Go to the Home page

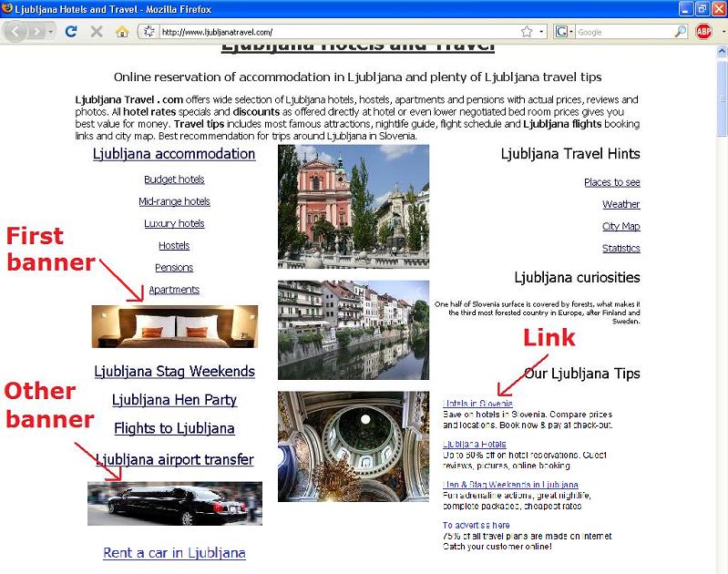click(121, 31)
